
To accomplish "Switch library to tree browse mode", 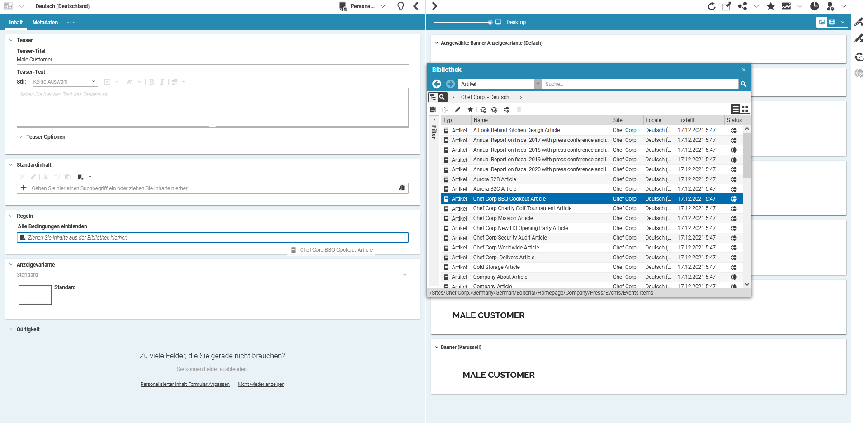I will point(433,97).
